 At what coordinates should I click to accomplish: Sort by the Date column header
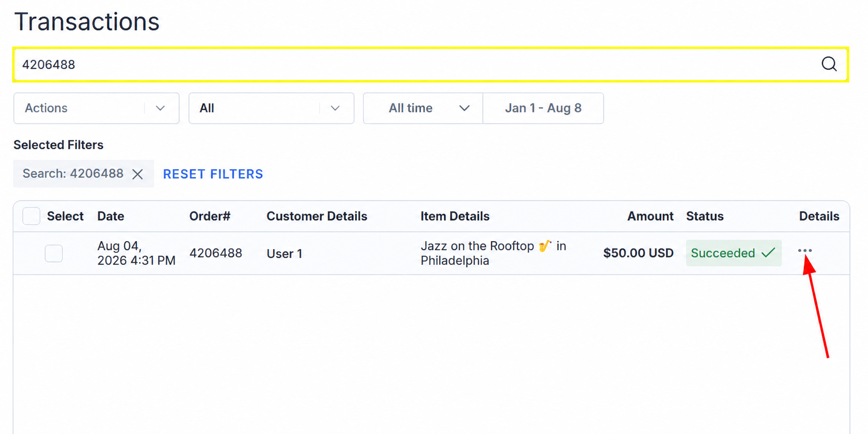tap(111, 216)
